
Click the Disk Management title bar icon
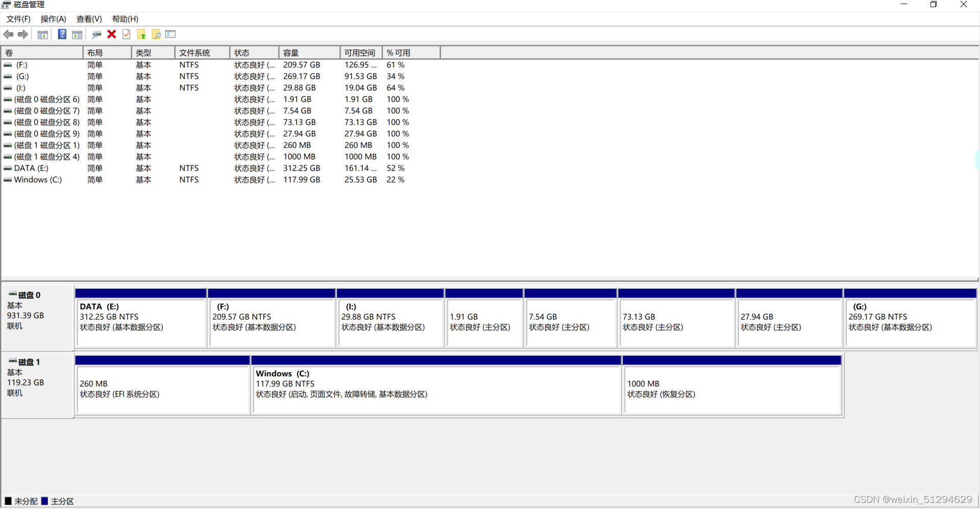tap(6, 5)
